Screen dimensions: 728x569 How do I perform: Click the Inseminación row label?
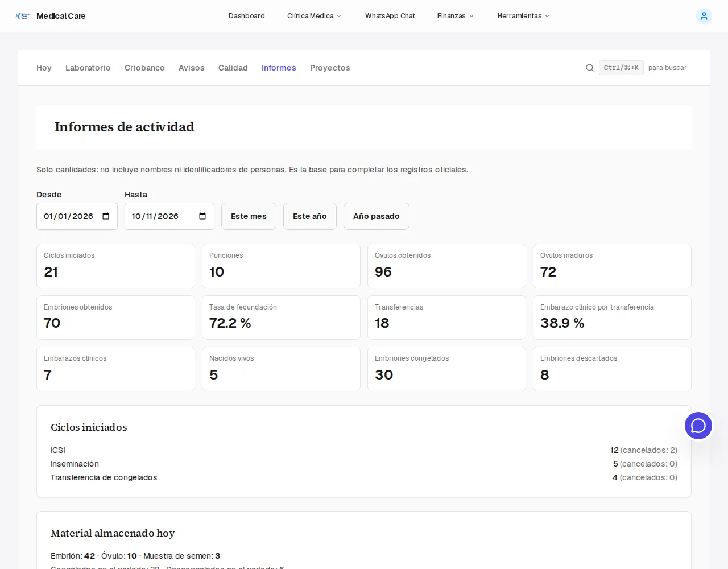(x=75, y=464)
